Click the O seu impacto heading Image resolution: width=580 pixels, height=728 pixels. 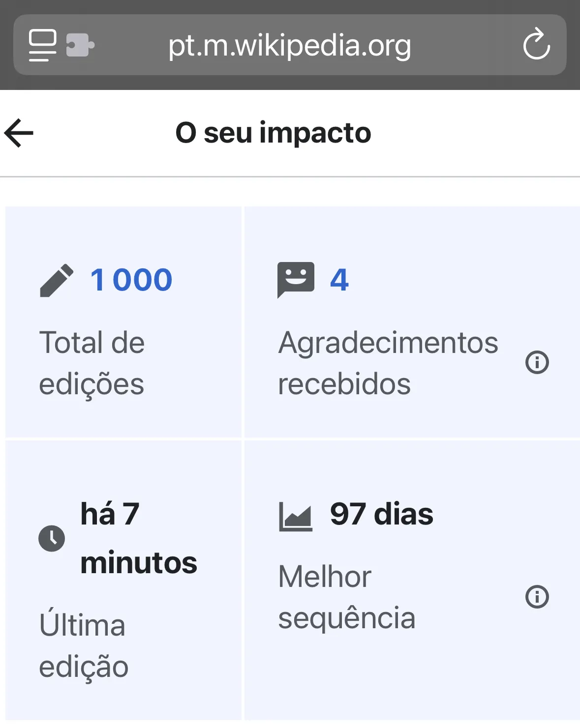pyautogui.click(x=274, y=133)
